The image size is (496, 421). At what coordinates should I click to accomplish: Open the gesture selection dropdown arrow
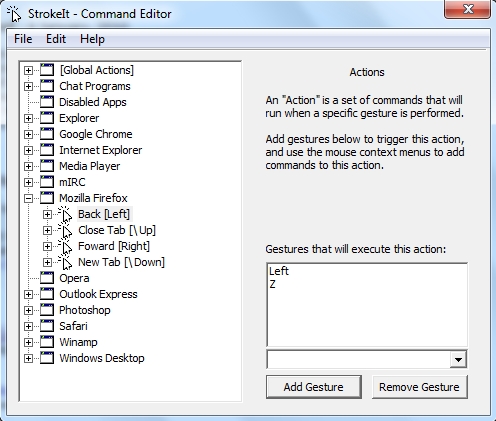tap(458, 359)
